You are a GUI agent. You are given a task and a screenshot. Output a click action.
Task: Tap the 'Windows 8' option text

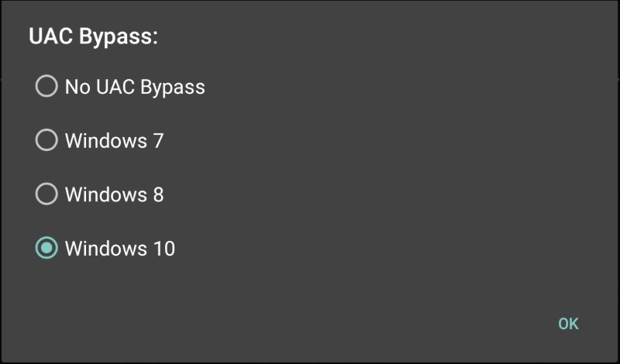[x=114, y=194]
